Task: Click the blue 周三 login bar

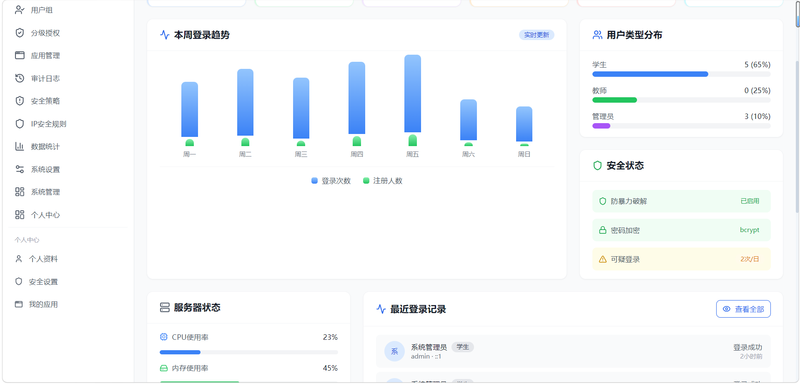Action: (301, 108)
